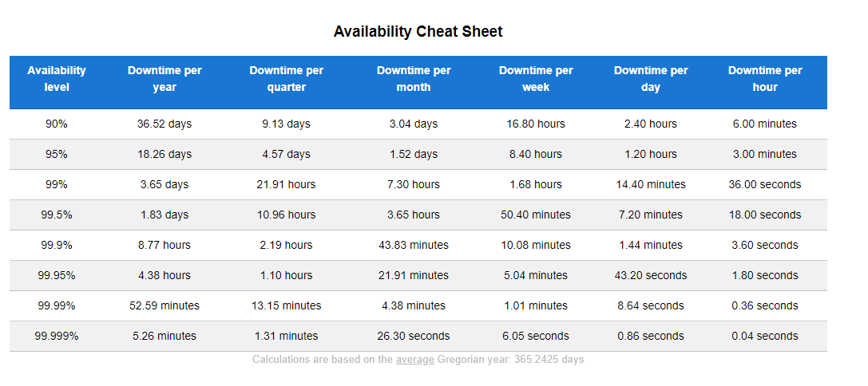Image resolution: width=868 pixels, height=386 pixels.
Task: Select the 99.9% availability level cell
Action: pyautogui.click(x=57, y=245)
